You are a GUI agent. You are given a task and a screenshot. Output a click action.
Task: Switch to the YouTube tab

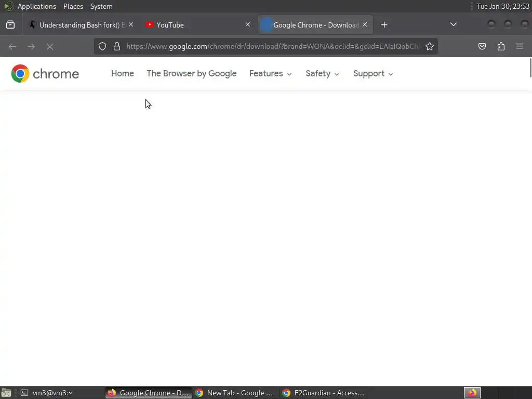[x=198, y=25]
